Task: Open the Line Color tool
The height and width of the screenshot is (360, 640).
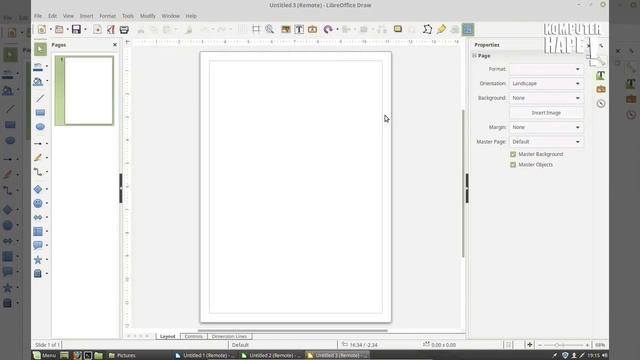Action: coord(38,66)
